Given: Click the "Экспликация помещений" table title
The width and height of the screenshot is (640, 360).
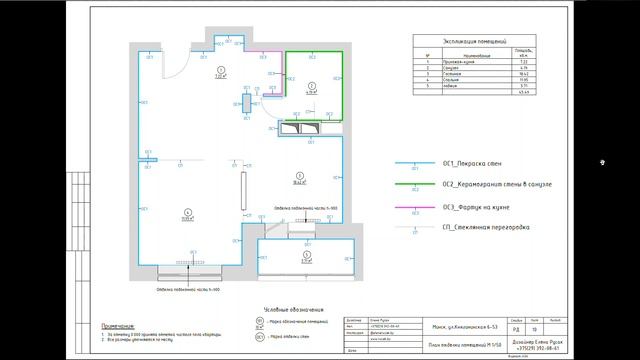Looking at the screenshot, I should [475, 41].
